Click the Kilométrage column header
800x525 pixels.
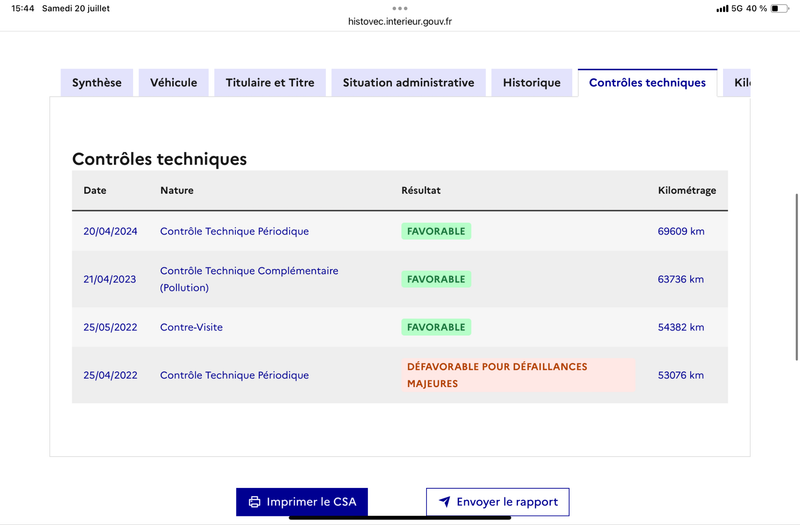687,190
